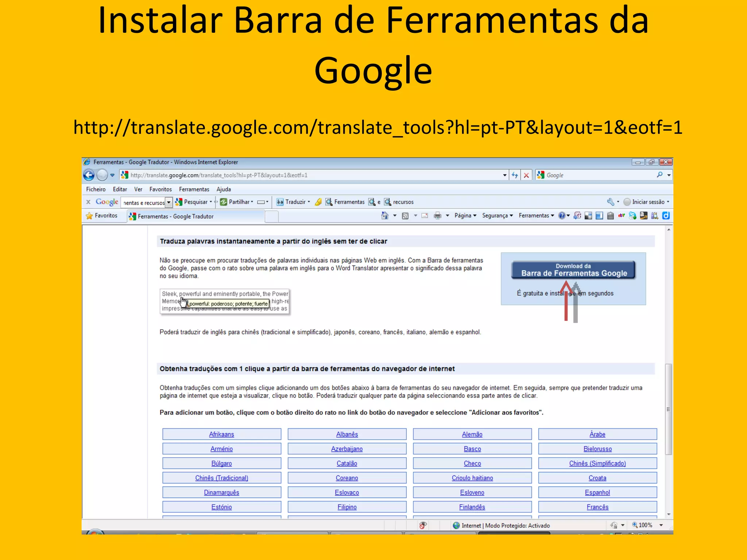Refresh the page using the address bar arrows
Screen dimensions: 747x560
point(515,175)
